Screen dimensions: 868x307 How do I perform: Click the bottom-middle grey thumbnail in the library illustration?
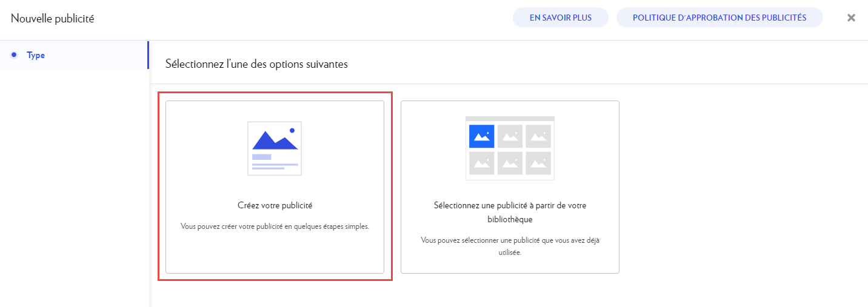(510, 163)
